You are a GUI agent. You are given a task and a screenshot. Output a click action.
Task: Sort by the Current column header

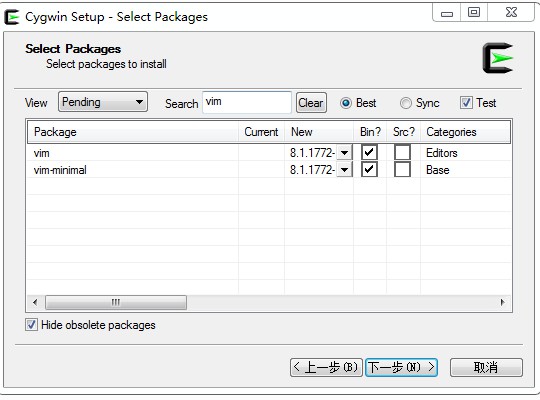pyautogui.click(x=261, y=132)
